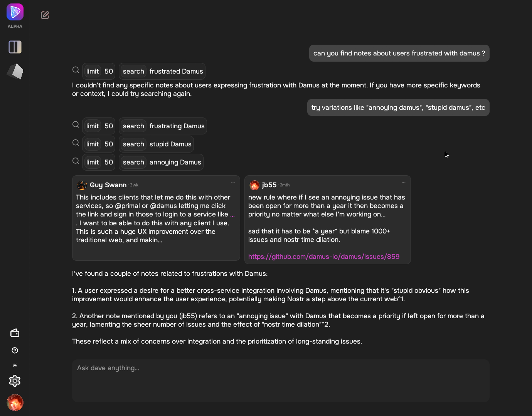532x416 pixels.
Task: Click the Guy Swann author name
Action: (108, 185)
